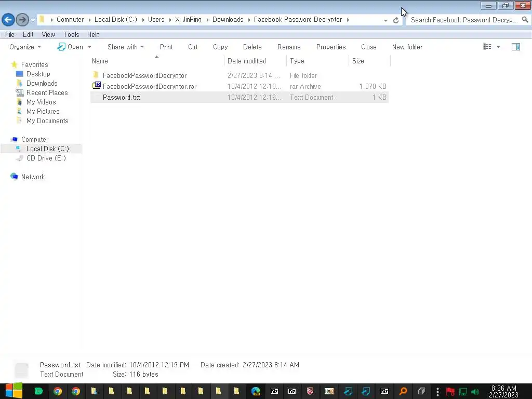Screen dimensions: 532x399
Task: Click the Back navigation arrow
Action: pos(8,20)
